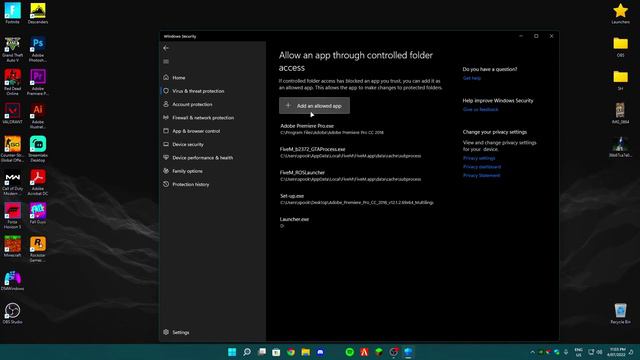Select FiveM_ROSLauncher allowed app entry
Screen dimensions: 640x360
[x=350, y=176]
